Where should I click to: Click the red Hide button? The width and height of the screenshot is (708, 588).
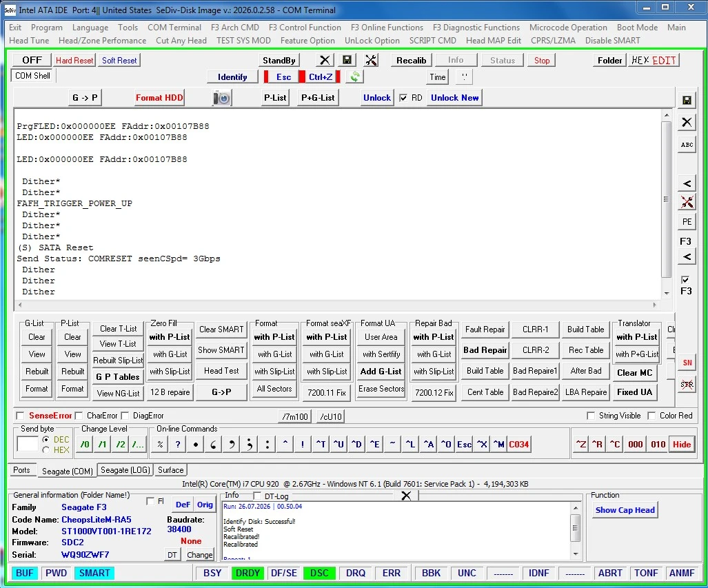(681, 445)
